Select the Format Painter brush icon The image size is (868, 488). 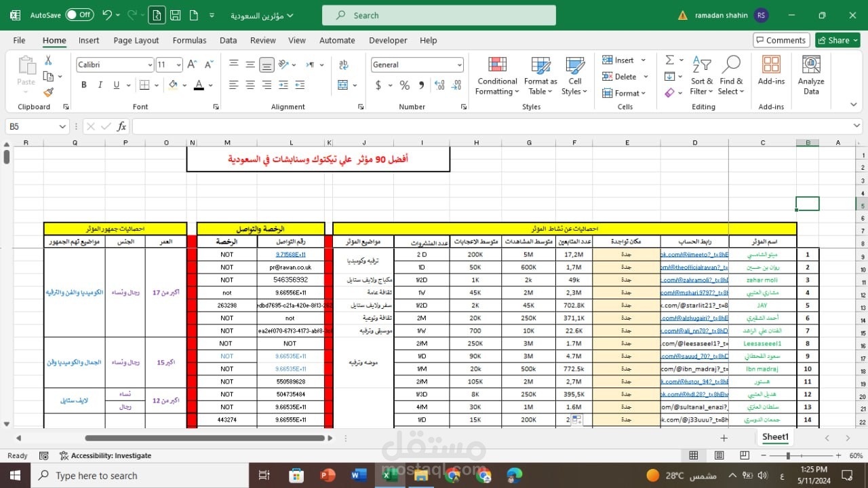tap(48, 92)
